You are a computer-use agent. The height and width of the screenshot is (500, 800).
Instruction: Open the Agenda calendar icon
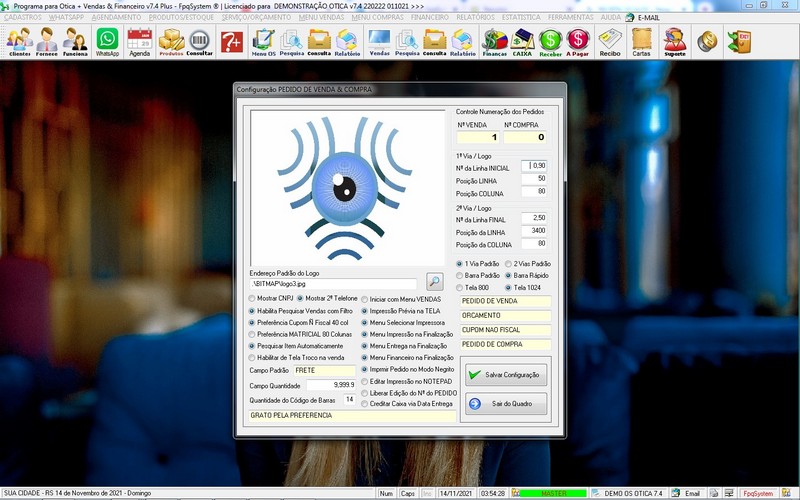[140, 42]
